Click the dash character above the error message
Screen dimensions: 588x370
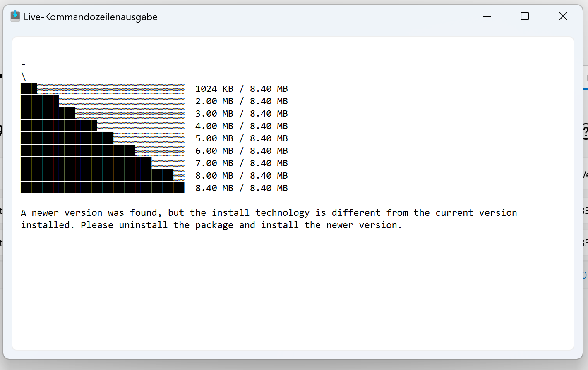(x=24, y=201)
